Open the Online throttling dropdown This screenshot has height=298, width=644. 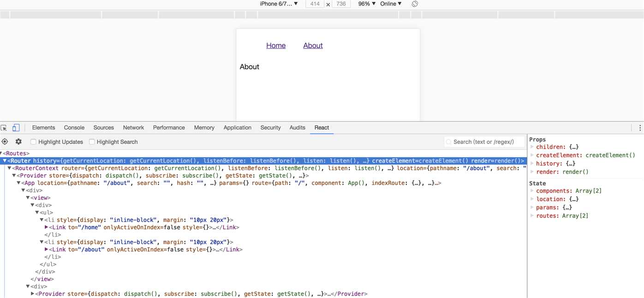click(x=391, y=4)
